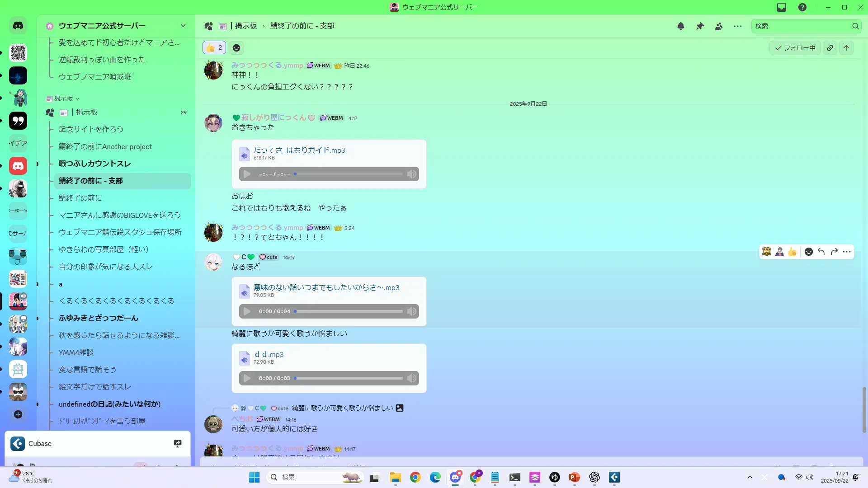Select 暇つぶしカウントスレ thread in sidebar
This screenshot has height=488, width=868.
pos(94,164)
